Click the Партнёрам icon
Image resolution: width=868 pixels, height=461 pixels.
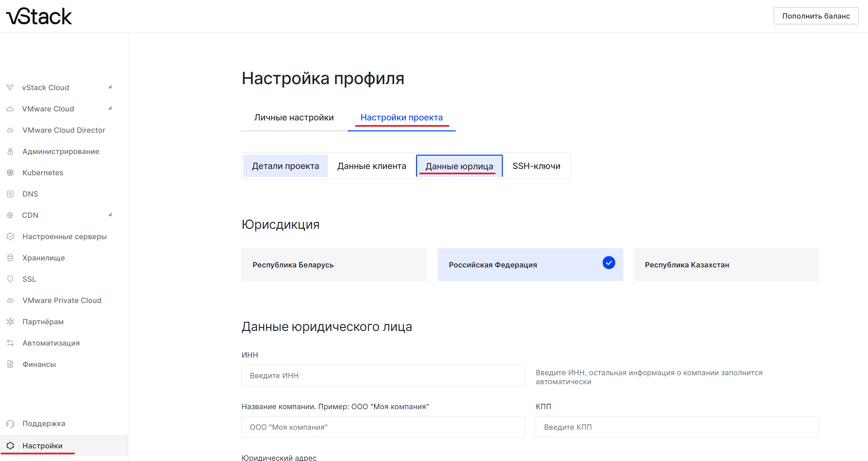click(x=10, y=322)
